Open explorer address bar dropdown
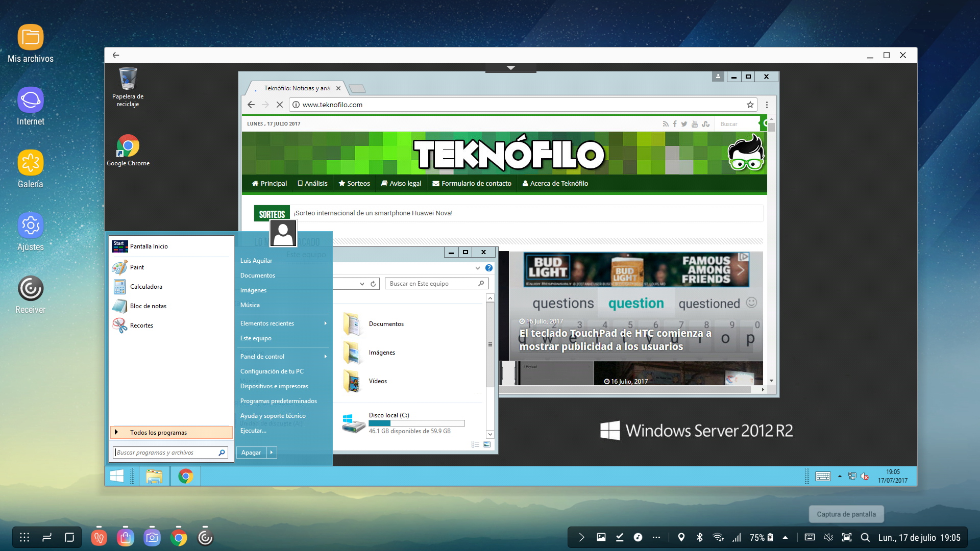 pyautogui.click(x=362, y=284)
